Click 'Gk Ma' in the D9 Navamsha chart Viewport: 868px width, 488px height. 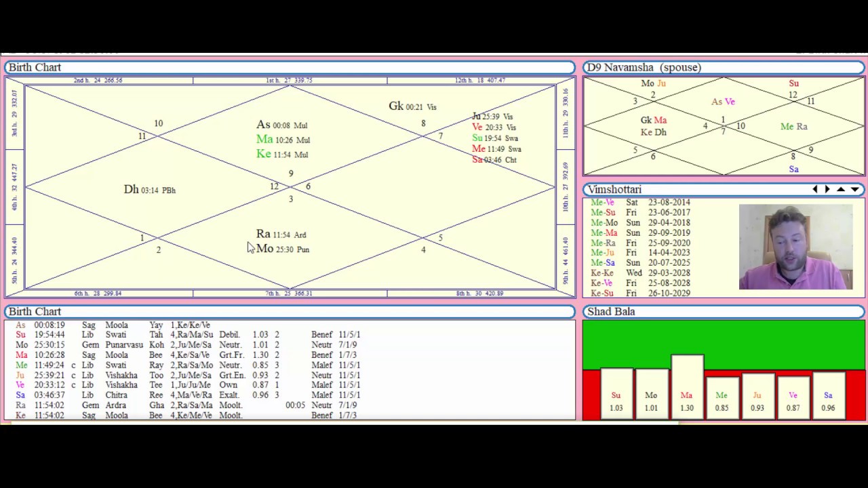coord(654,121)
